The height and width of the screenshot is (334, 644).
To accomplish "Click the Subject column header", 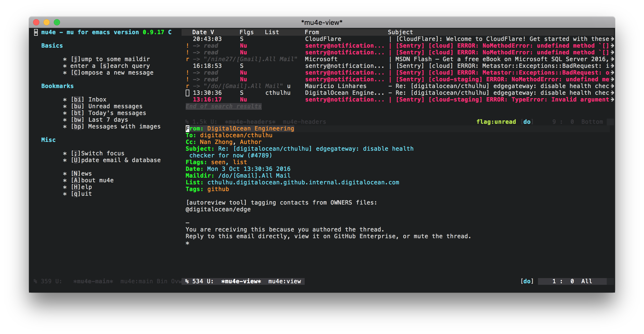I will 400,32.
